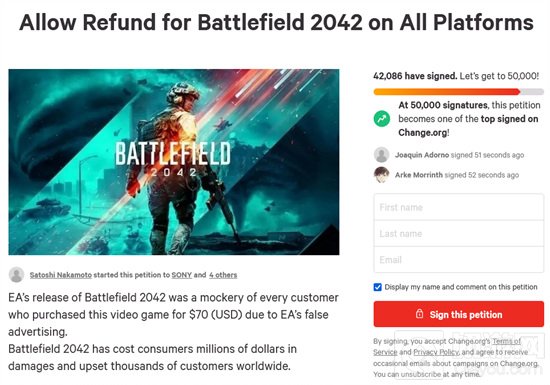Click Joaquin Adorno's gray avatar icon
The height and width of the screenshot is (385, 550).
coord(381,155)
